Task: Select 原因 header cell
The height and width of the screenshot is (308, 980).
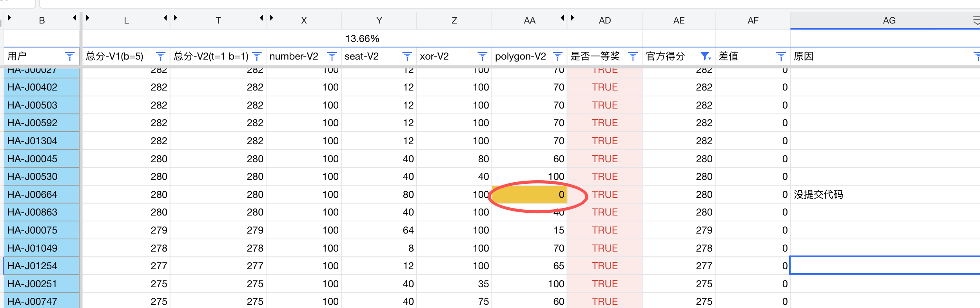Action: point(885,56)
